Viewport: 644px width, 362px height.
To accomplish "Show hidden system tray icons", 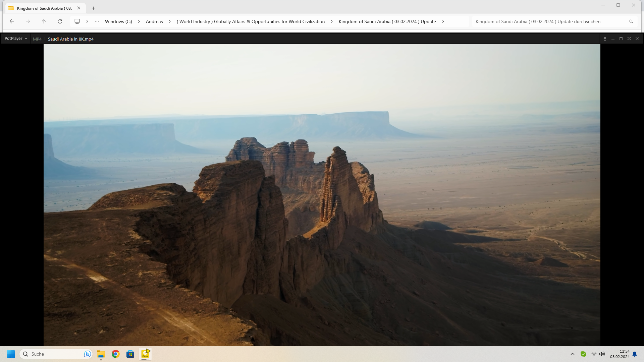I will (x=573, y=354).
